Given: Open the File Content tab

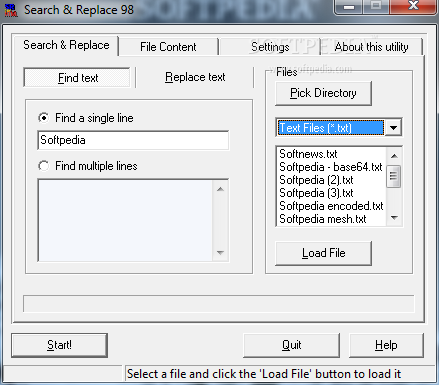Looking at the screenshot, I should point(168,47).
